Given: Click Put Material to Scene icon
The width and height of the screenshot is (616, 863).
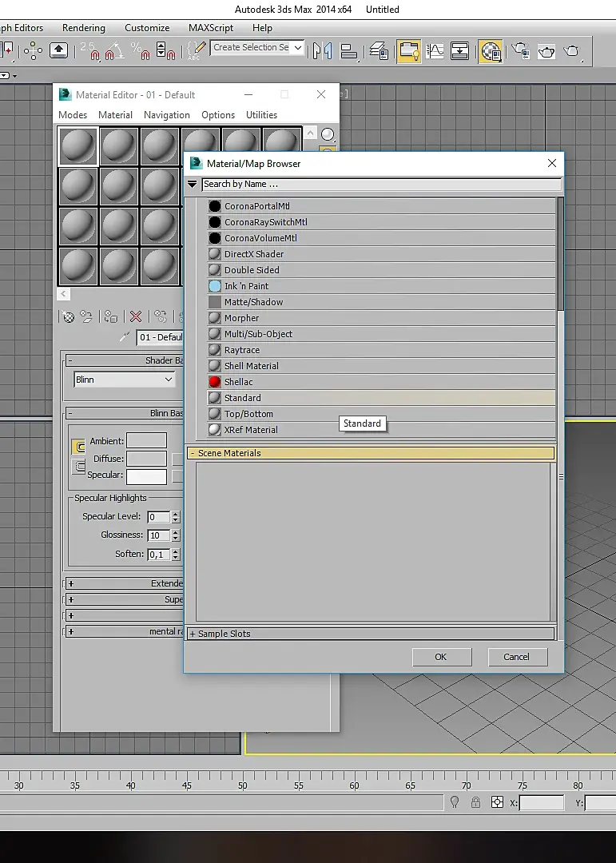Looking at the screenshot, I should pyautogui.click(x=86, y=316).
